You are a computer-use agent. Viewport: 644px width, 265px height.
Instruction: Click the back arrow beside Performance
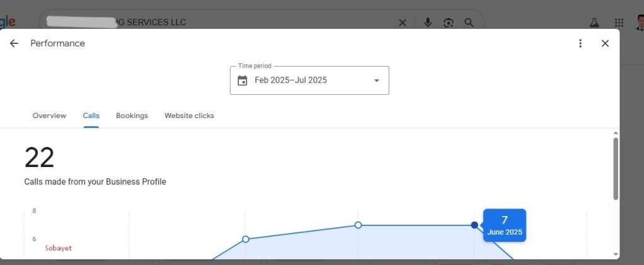point(14,43)
